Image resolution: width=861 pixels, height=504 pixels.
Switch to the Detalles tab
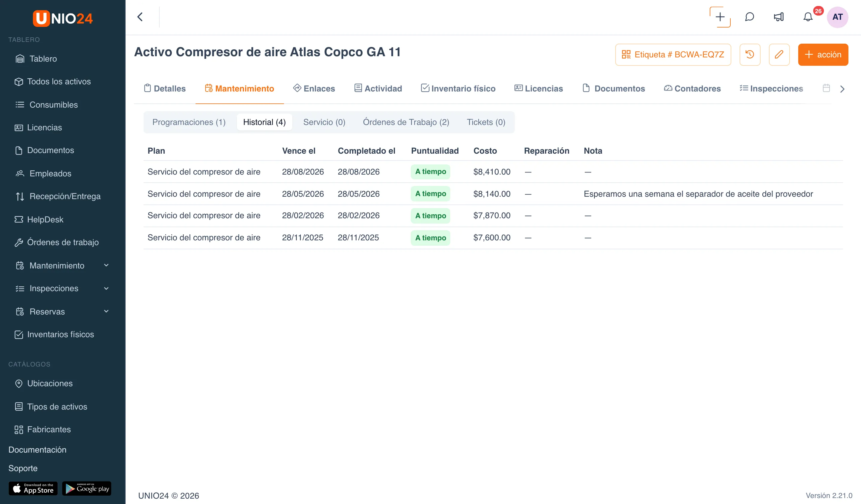[165, 88]
